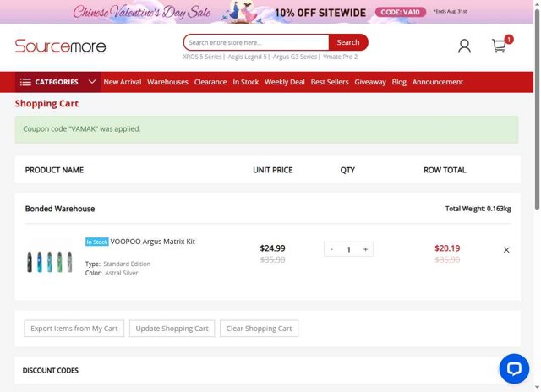This screenshot has height=392, width=541.
Task: Click the $24.99 unit price
Action: (272, 248)
